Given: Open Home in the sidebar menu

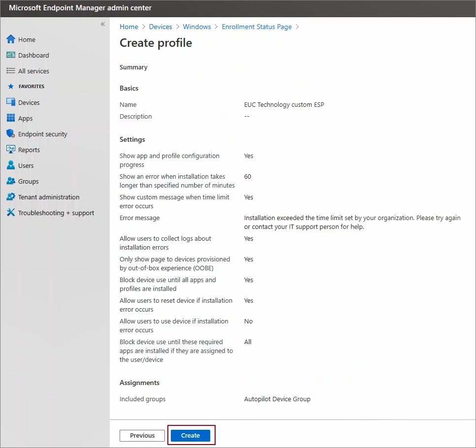Looking at the screenshot, I should point(27,39).
